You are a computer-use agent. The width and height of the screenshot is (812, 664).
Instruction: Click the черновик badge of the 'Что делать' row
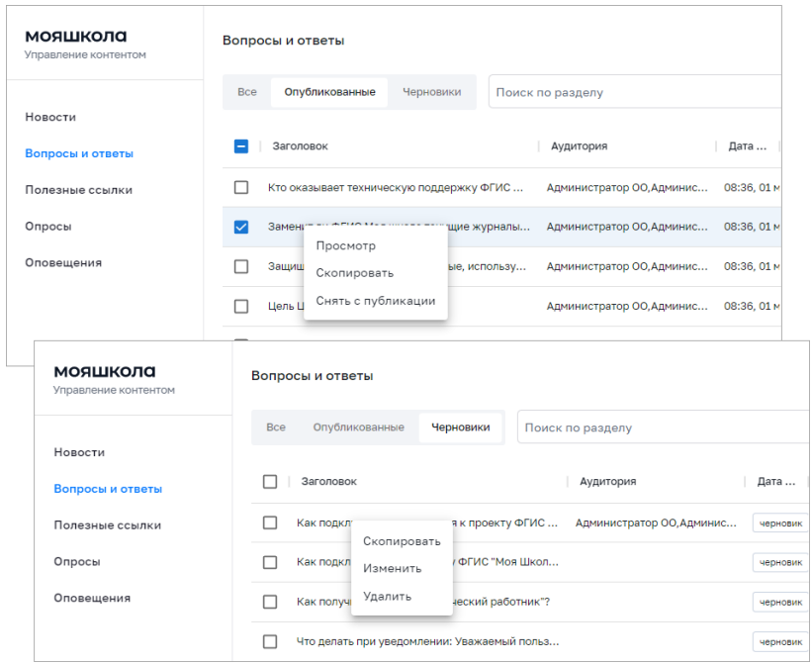780,641
